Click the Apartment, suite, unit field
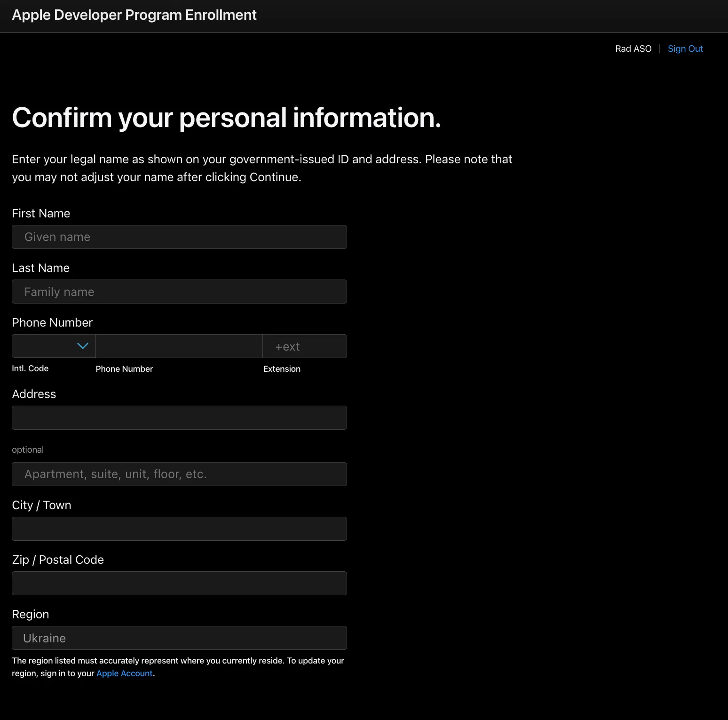The height and width of the screenshot is (720, 728). (x=179, y=474)
